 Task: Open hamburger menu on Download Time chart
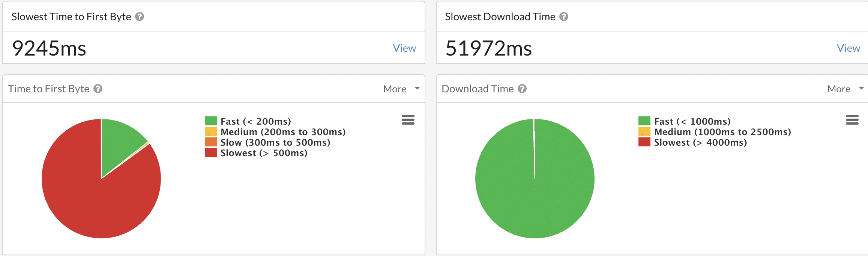click(852, 120)
